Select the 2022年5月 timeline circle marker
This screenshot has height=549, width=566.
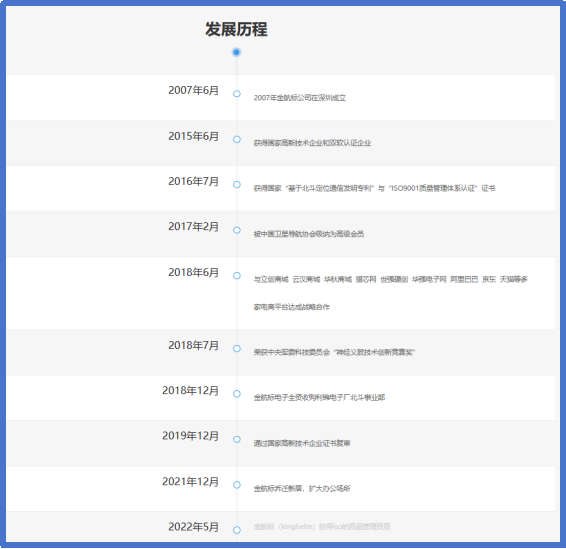click(x=237, y=530)
